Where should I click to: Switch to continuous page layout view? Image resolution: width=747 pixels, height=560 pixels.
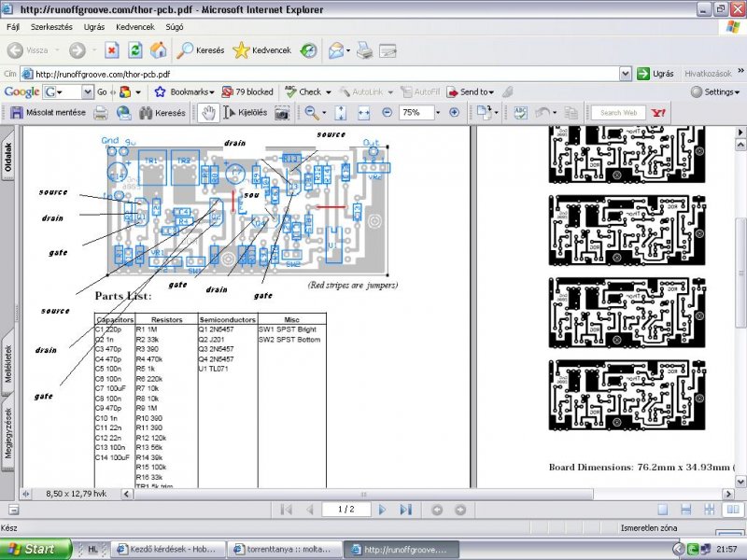686,510
